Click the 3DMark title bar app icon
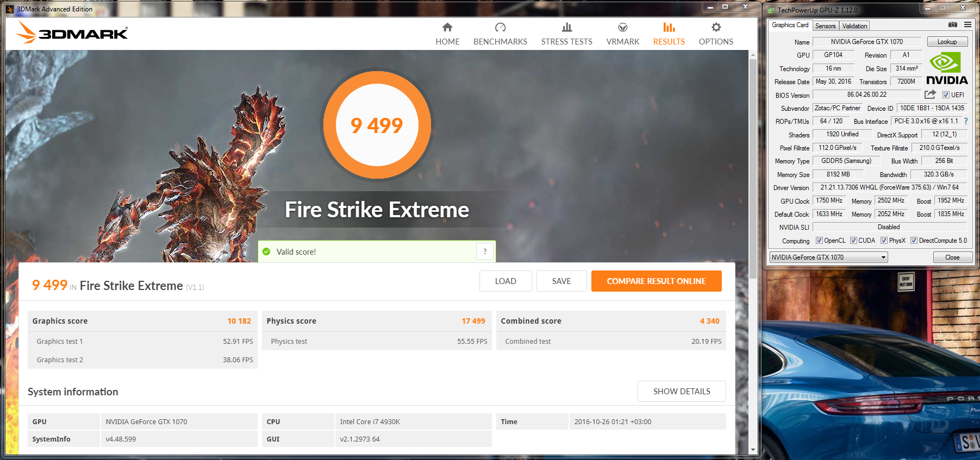 coord(10,9)
